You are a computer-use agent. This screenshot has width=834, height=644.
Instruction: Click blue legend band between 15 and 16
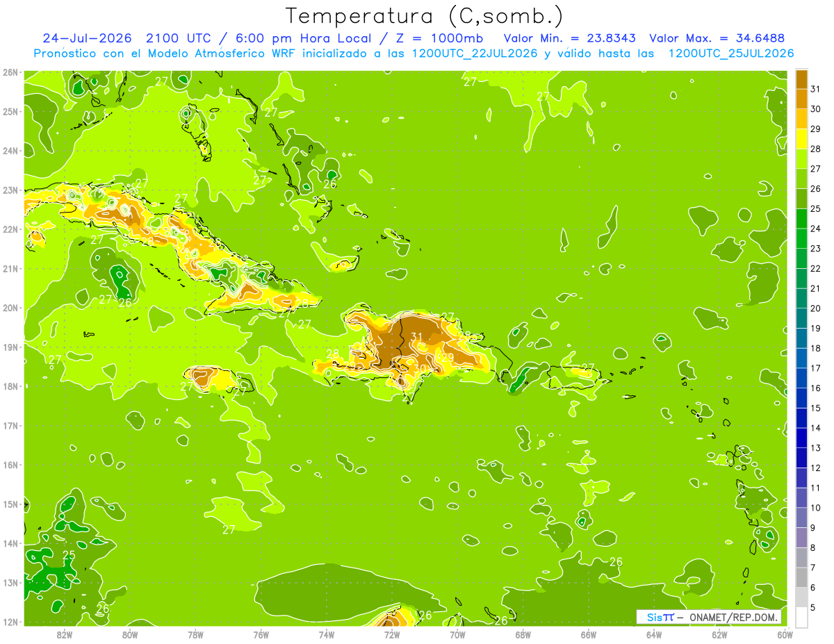[801, 398]
